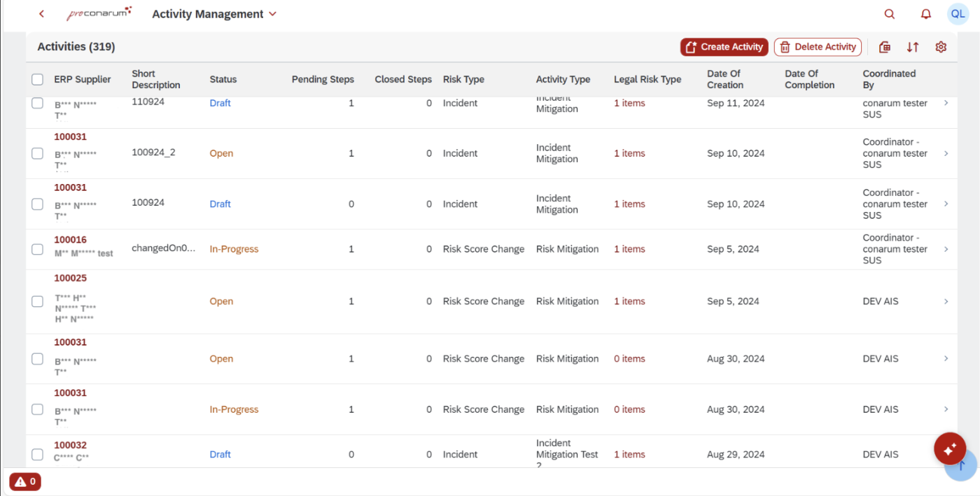Screen dimensions: 980x496
Task: Click the red sparkle assistant button
Action: [950, 449]
